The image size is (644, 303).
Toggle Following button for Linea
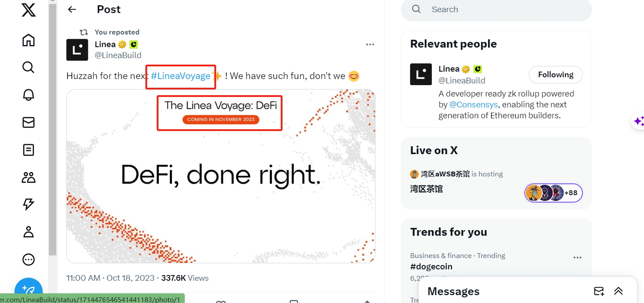pos(555,75)
